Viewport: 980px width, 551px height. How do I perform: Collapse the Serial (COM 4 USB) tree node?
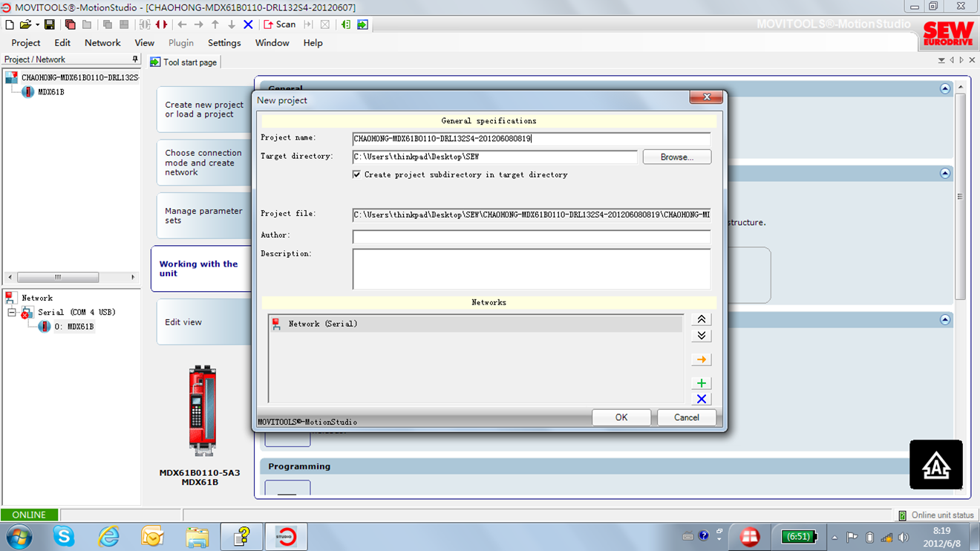[12, 313]
